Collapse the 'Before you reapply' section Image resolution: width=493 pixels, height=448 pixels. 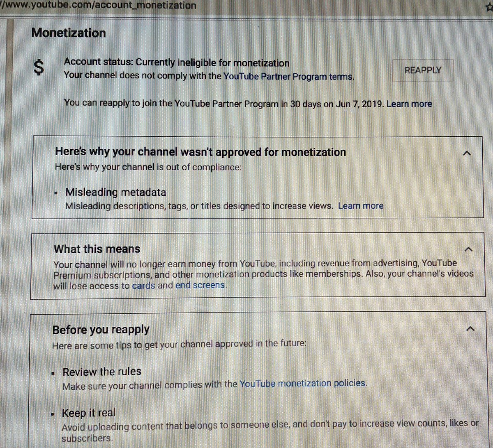[x=471, y=329]
